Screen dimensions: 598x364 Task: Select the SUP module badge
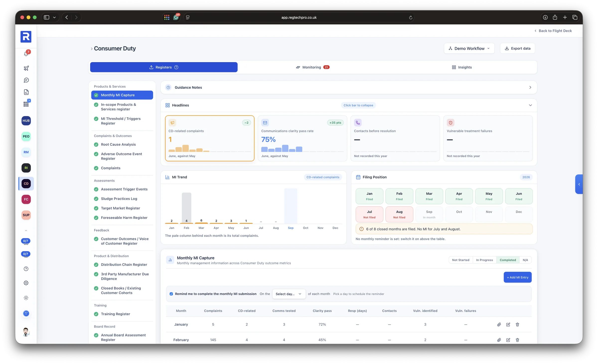[x=26, y=215]
